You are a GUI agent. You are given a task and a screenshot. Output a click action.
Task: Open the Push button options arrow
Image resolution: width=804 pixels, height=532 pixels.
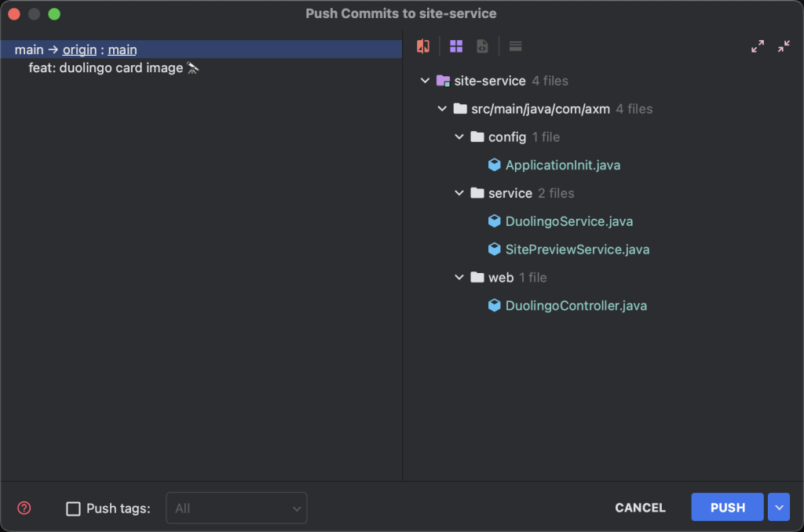point(778,508)
